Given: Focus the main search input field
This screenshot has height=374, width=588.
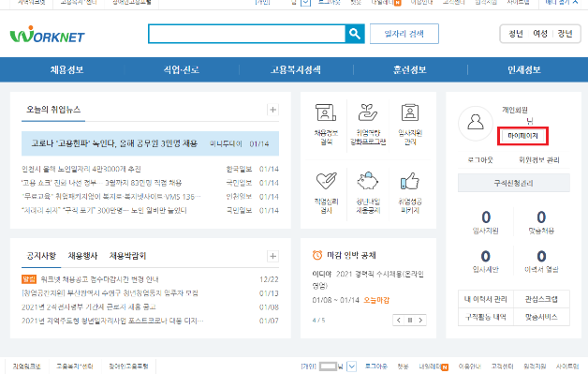Looking at the screenshot, I should pos(247,34).
